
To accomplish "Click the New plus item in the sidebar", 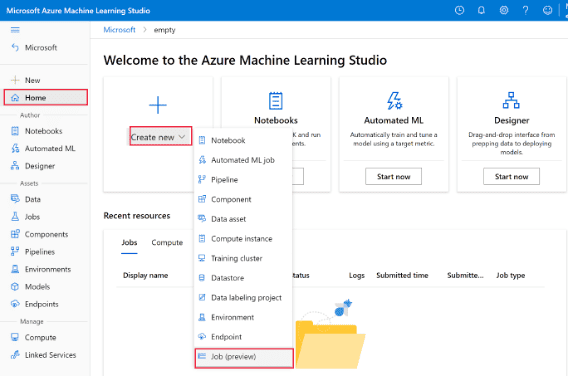I will click(x=26, y=80).
